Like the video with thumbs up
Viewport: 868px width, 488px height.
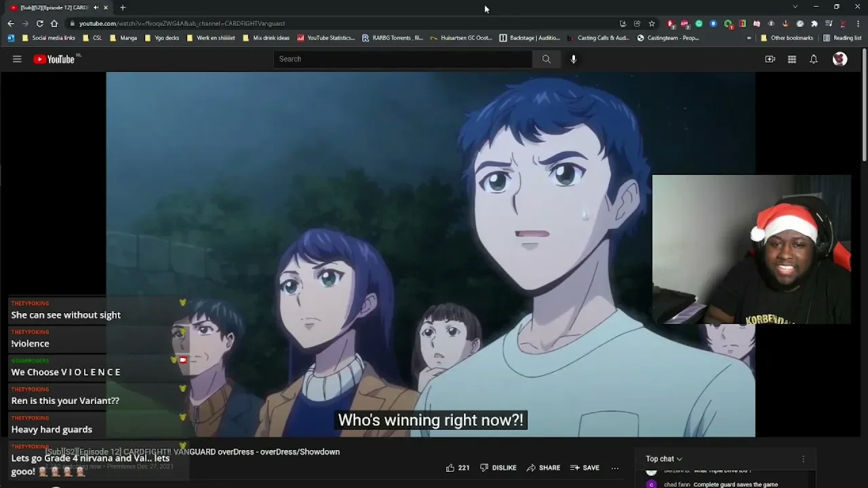[450, 468]
